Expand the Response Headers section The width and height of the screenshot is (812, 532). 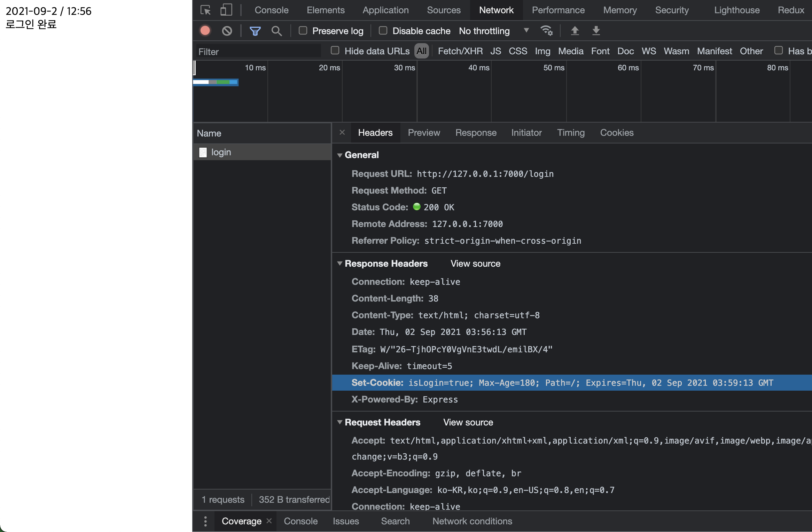point(341,263)
